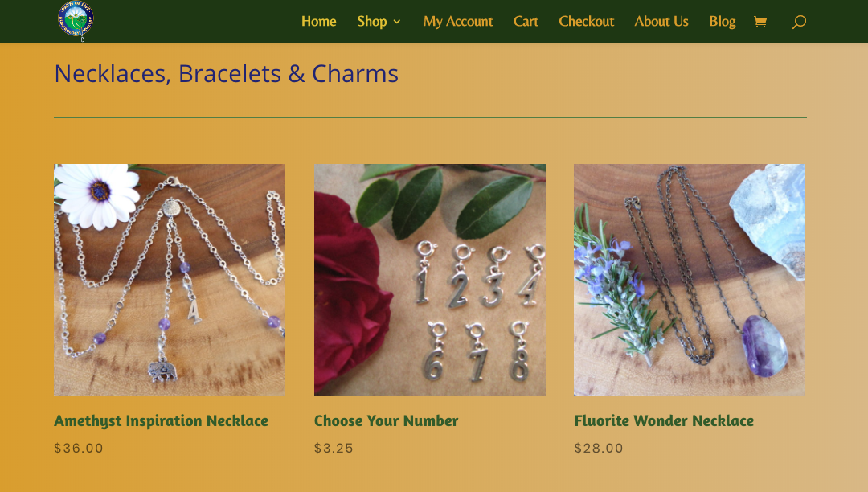This screenshot has height=492, width=868.
Task: Open Amethyst Inspiration Necklace product image
Action: (170, 280)
